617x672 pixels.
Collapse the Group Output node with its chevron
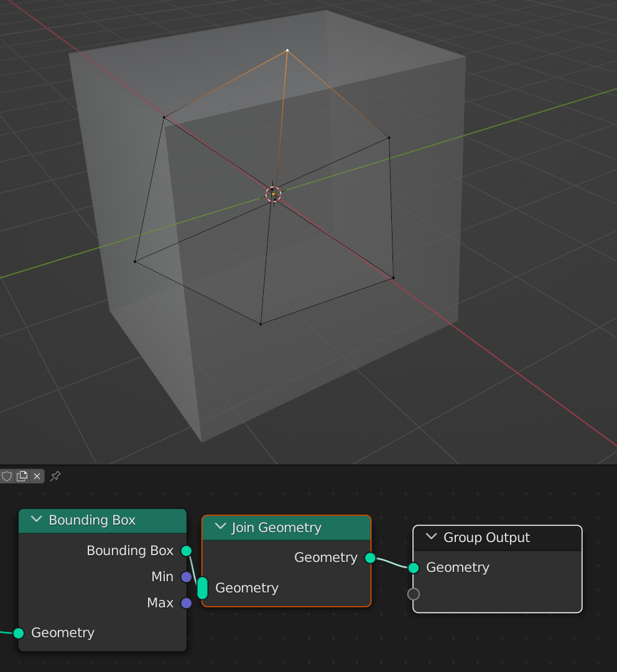[432, 536]
